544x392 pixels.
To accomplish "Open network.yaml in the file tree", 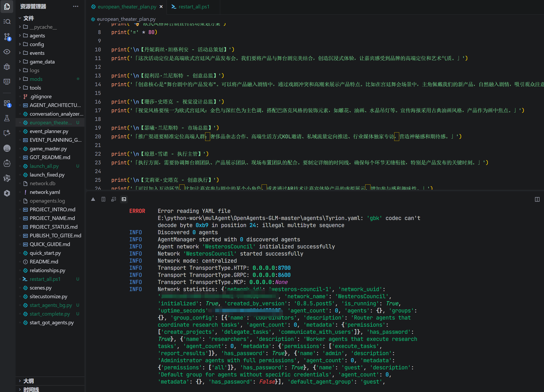I will 45,192.
